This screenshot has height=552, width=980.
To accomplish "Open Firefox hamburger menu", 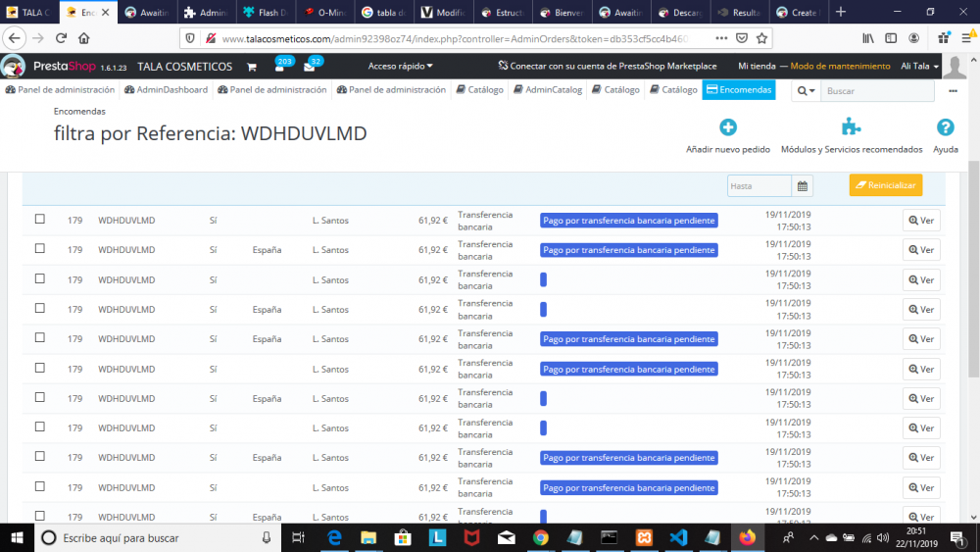I will click(x=967, y=38).
